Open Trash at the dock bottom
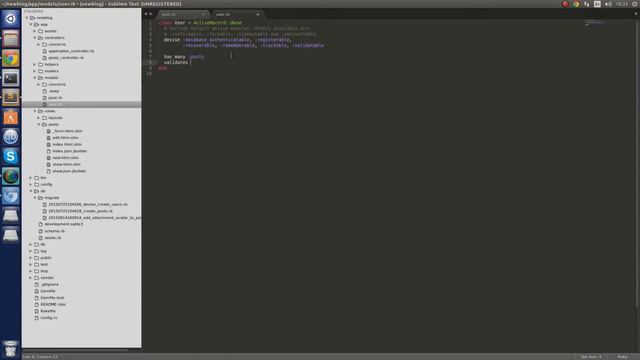The height and width of the screenshot is (360, 640). 11,349
